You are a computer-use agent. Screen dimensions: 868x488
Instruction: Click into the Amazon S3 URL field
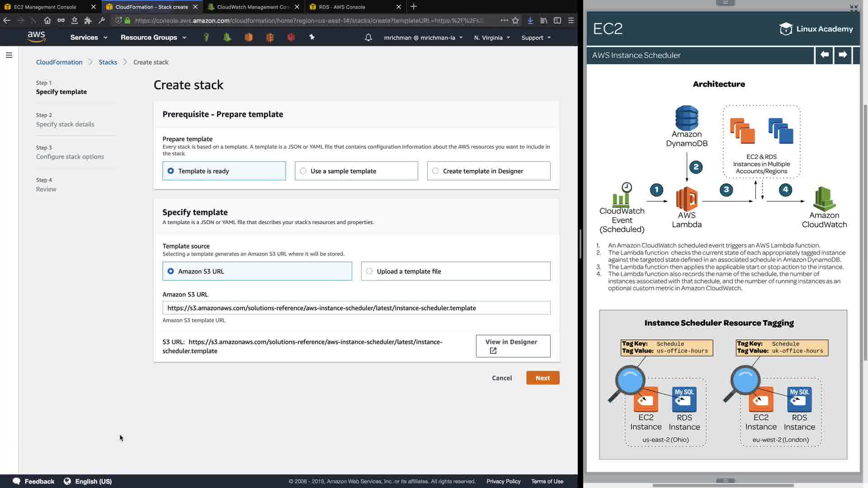(x=356, y=308)
